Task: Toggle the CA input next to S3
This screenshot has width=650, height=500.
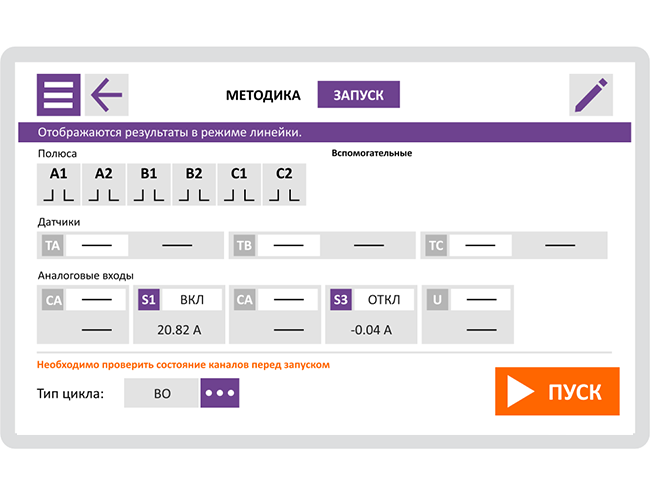Action: tap(244, 299)
